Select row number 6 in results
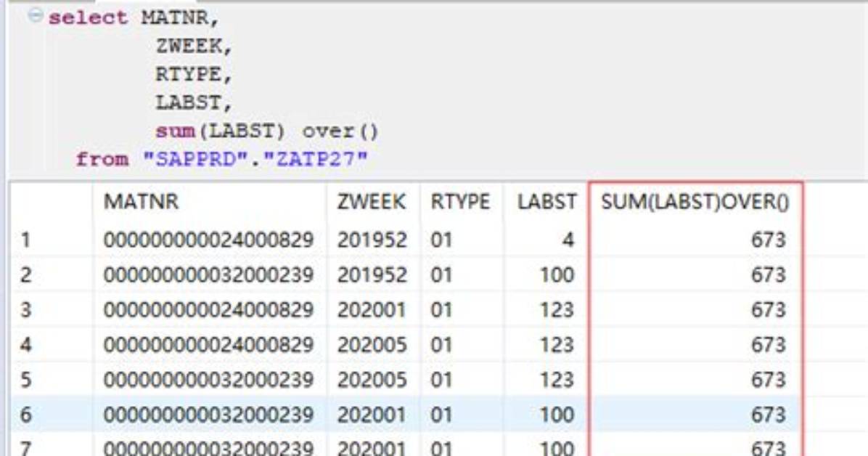 (25, 415)
